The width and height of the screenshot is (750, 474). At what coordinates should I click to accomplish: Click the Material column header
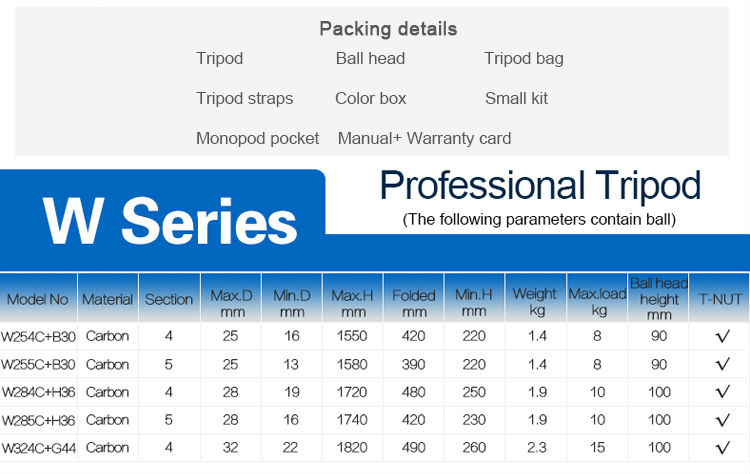click(107, 299)
